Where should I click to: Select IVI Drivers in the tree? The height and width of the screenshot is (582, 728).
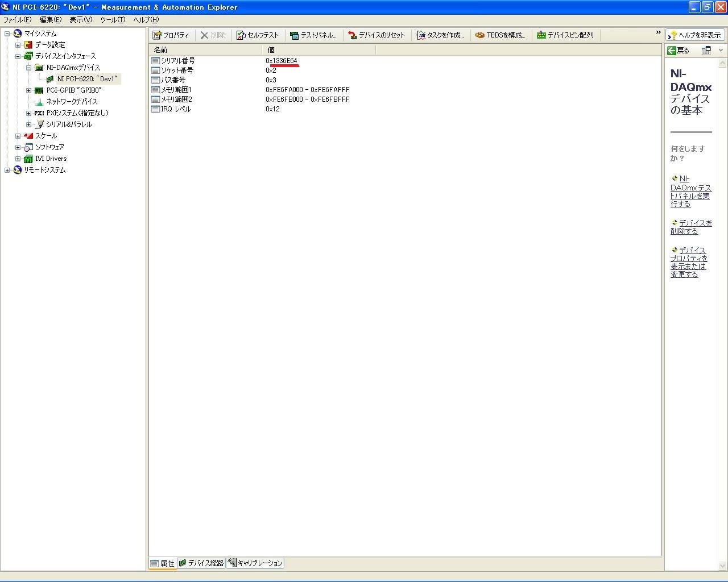pos(51,159)
